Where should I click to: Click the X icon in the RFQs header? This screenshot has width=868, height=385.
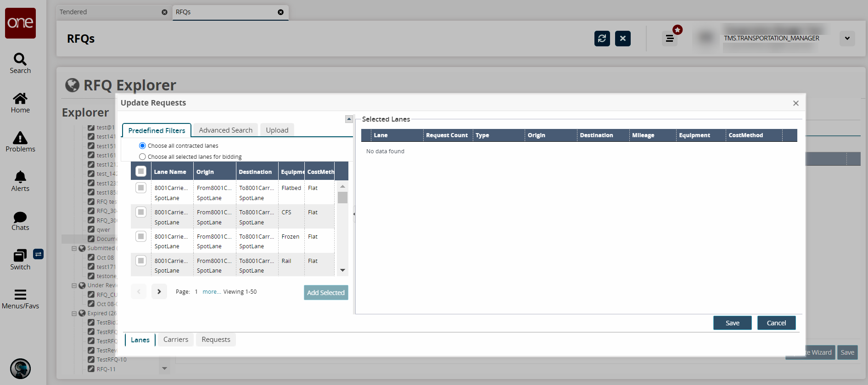click(x=623, y=39)
